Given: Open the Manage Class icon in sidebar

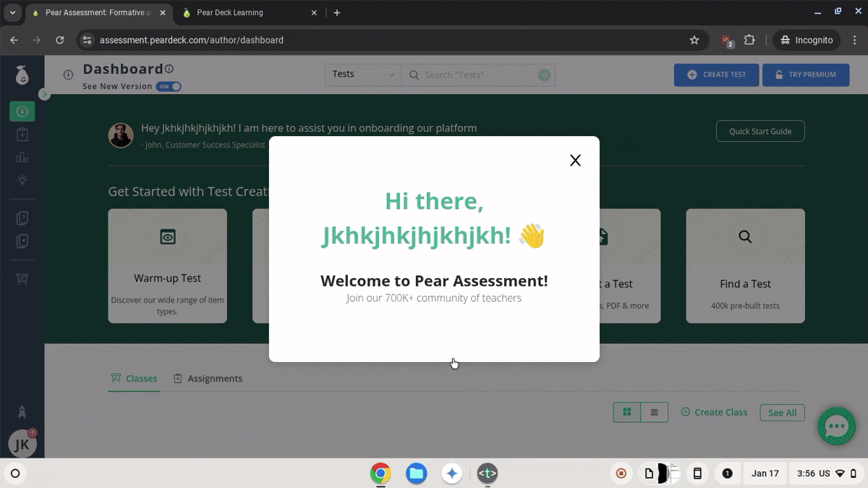Looking at the screenshot, I should click(x=22, y=279).
